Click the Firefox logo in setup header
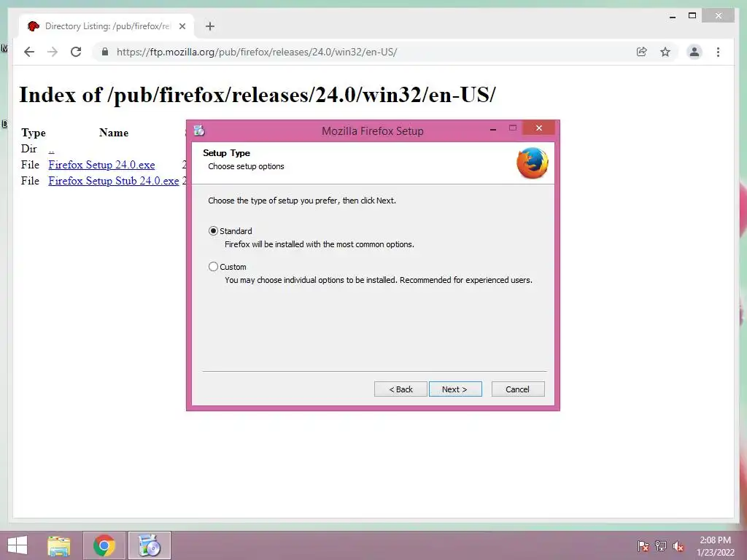 pos(532,163)
